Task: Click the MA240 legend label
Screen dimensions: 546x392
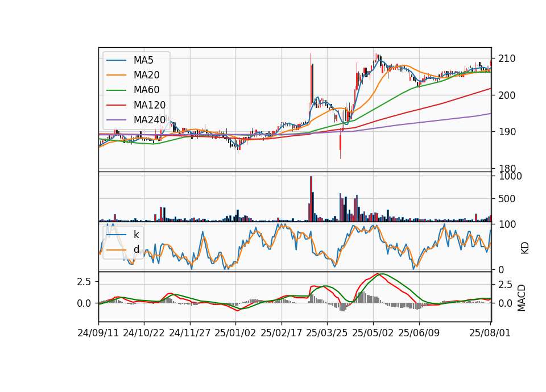Action: tap(150, 120)
